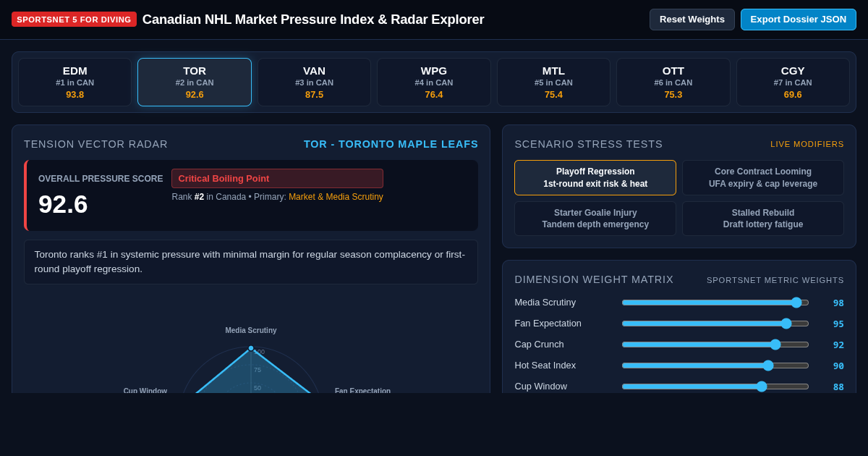Export the dossier as JSON
The width and height of the screenshot is (868, 456).
pyautogui.click(x=798, y=20)
